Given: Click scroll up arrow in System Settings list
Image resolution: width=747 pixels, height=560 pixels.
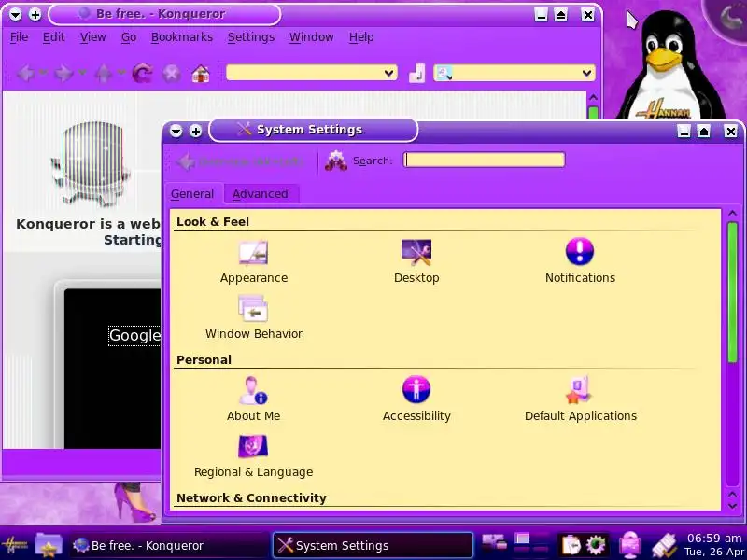Looking at the screenshot, I should [732, 214].
